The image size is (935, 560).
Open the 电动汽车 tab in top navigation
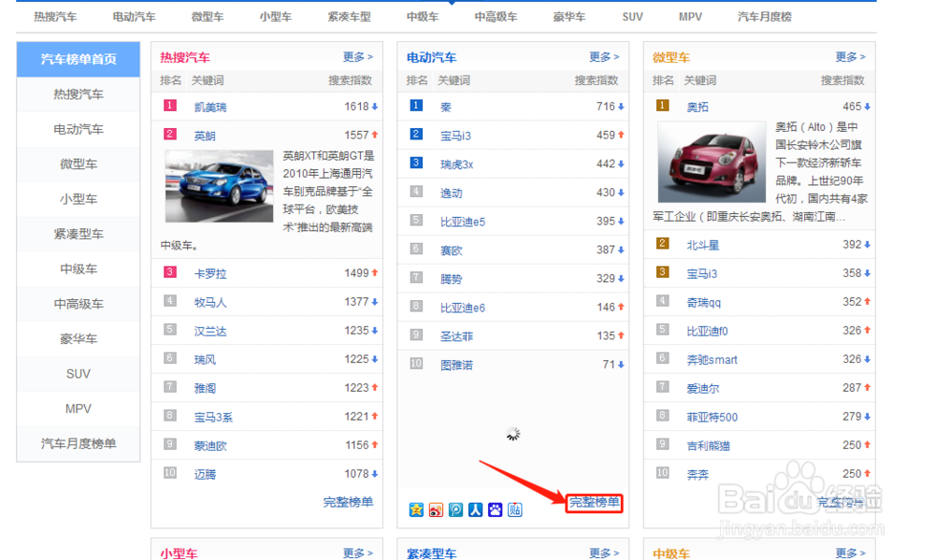[x=134, y=17]
